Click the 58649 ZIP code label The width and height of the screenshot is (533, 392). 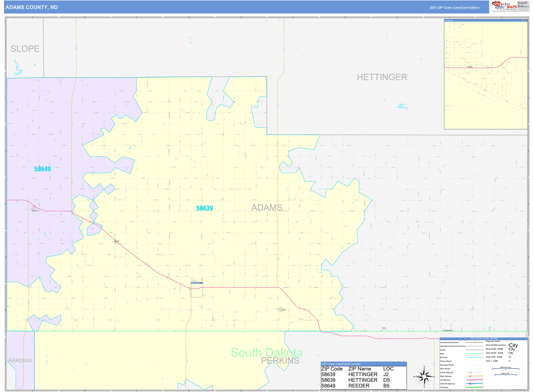click(43, 169)
